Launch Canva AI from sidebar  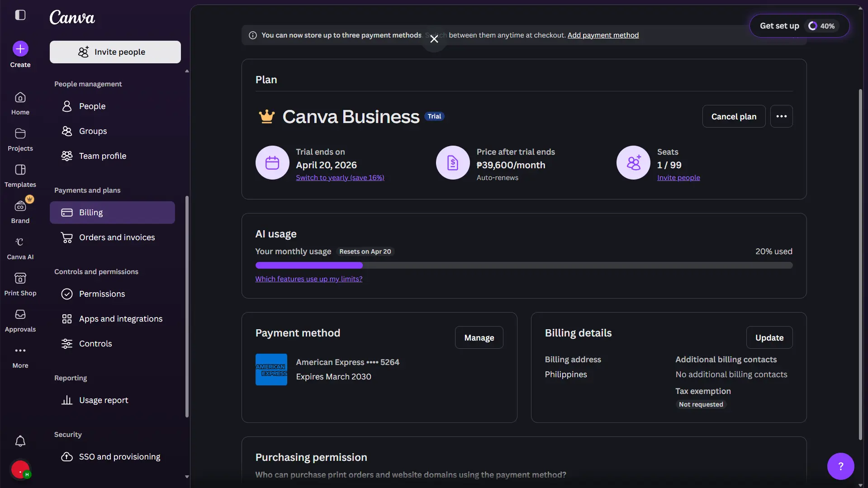[20, 242]
